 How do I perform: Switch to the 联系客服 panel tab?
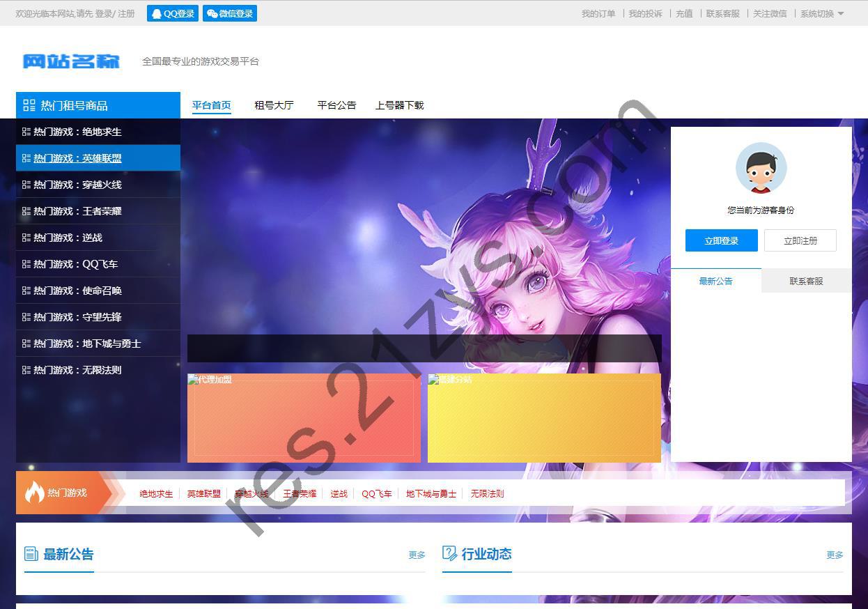806,281
